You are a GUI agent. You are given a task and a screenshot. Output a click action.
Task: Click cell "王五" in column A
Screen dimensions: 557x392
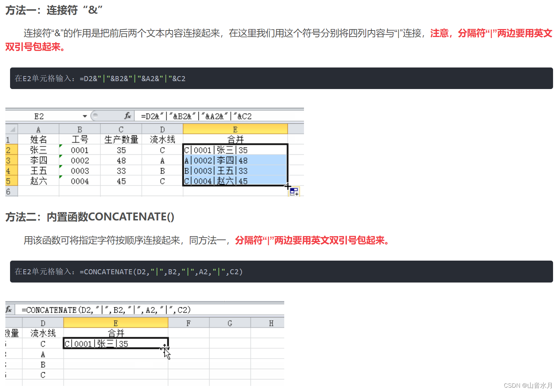point(38,171)
